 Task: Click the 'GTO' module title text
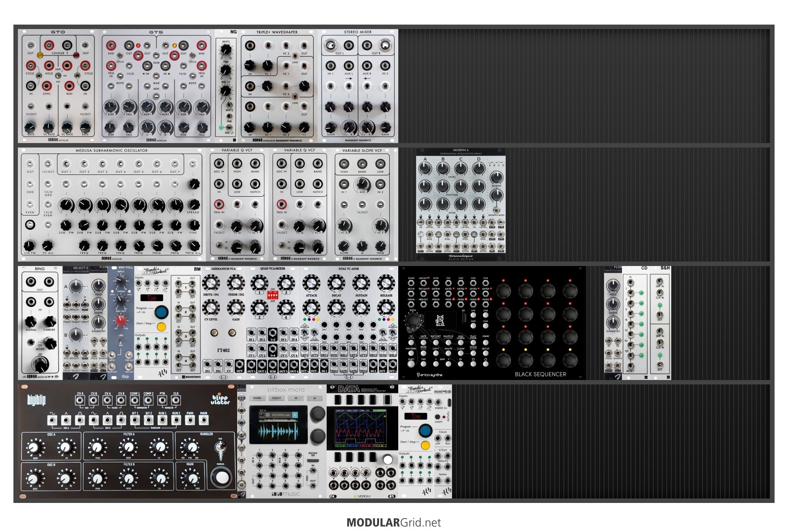[x=58, y=32]
